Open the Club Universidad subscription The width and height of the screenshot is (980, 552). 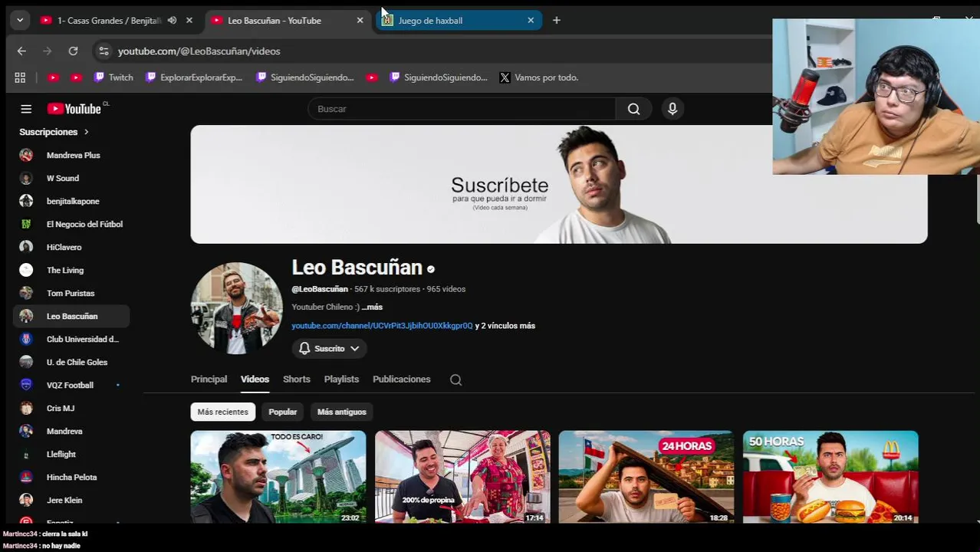tap(71, 339)
